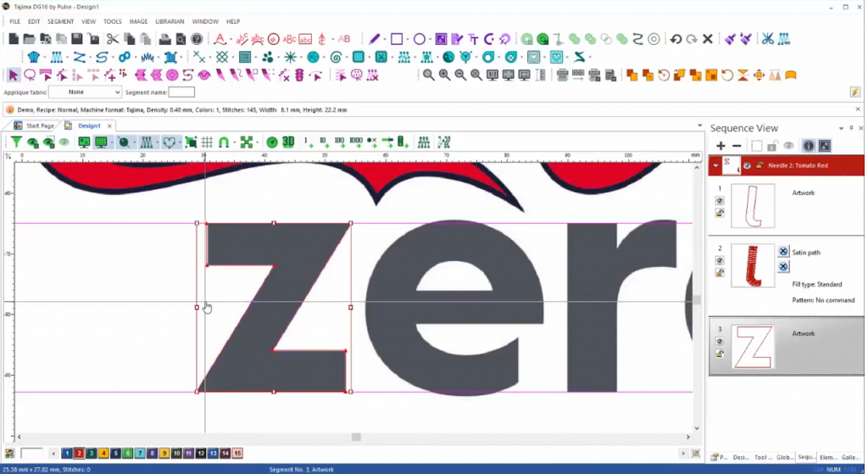Click the Save floppy disk icon
Viewport: 868px width, 474px height.
pyautogui.click(x=77, y=39)
